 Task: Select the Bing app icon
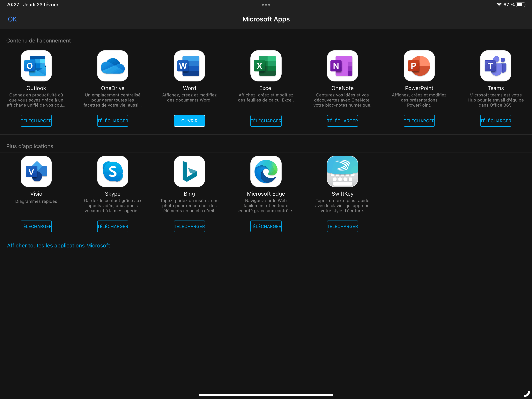click(189, 171)
